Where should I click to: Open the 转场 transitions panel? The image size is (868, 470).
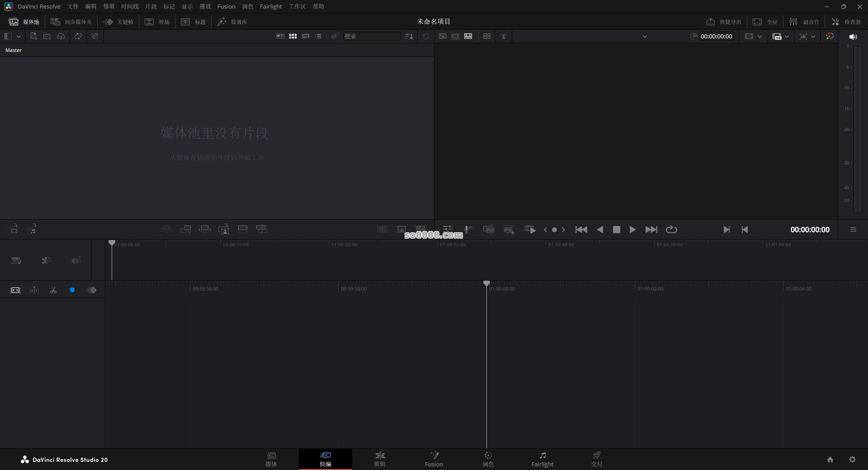(157, 21)
